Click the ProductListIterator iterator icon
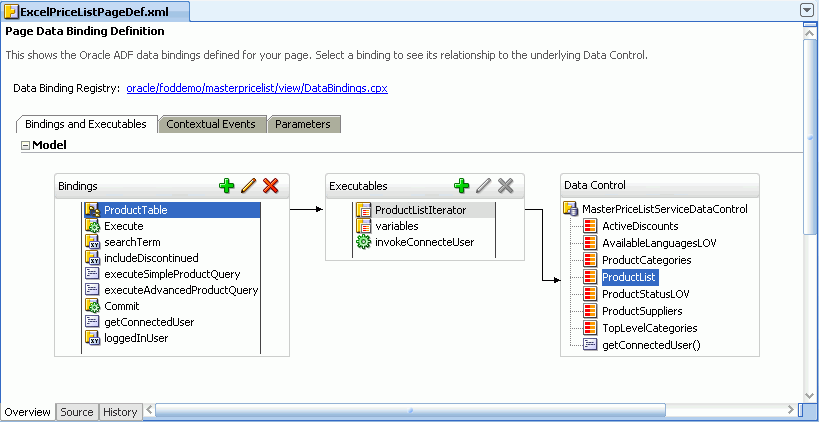The height and width of the screenshot is (422, 819). (x=363, y=210)
